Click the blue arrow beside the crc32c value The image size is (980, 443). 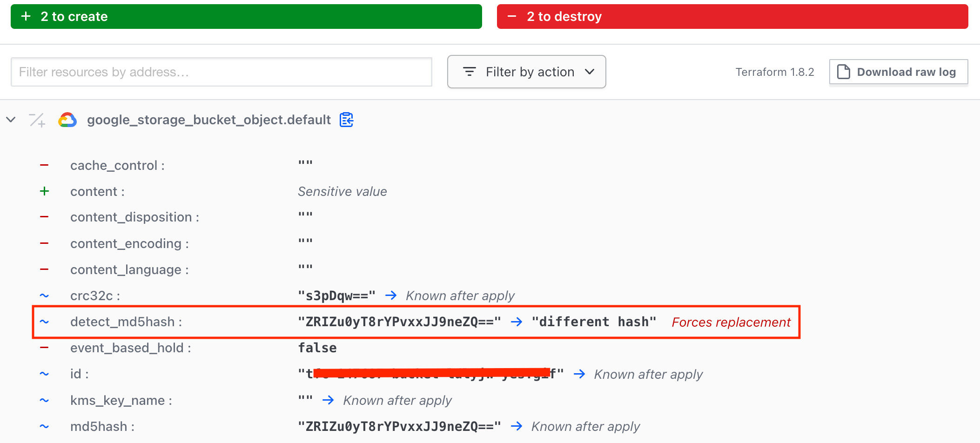click(x=391, y=295)
